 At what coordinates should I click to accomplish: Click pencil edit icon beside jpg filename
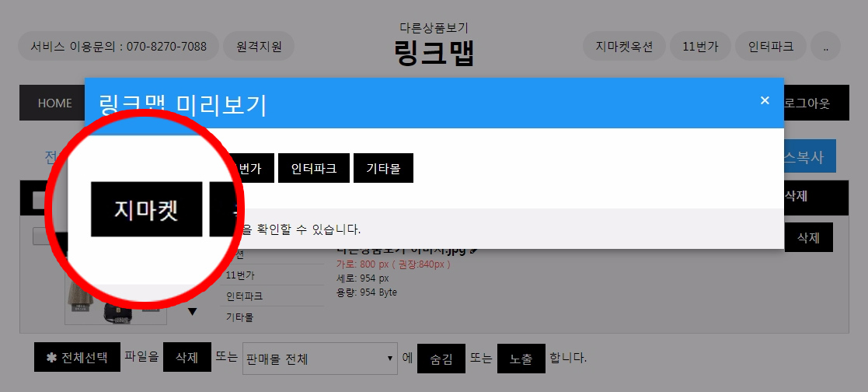pyautogui.click(x=473, y=251)
